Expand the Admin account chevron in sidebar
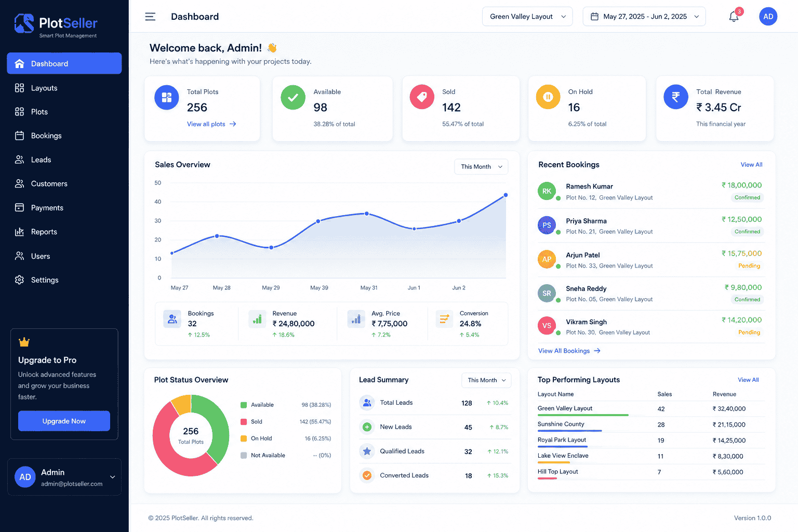Screen dimensions: 798x532 112,477
